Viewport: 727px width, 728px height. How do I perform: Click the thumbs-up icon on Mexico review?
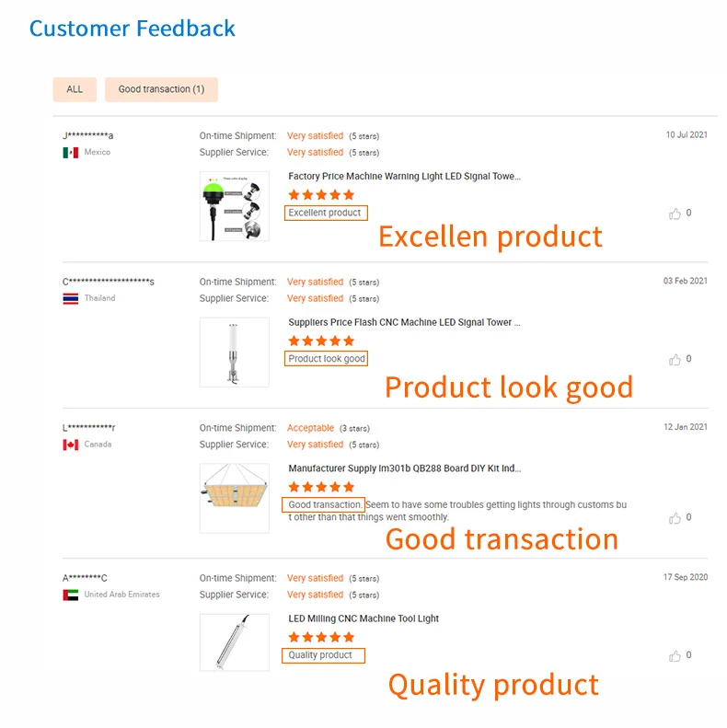click(675, 214)
